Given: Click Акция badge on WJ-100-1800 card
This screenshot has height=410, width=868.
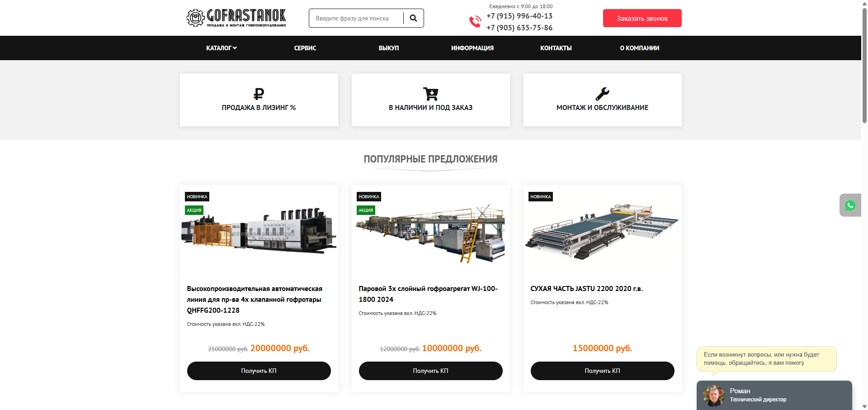Looking at the screenshot, I should click(x=366, y=210).
